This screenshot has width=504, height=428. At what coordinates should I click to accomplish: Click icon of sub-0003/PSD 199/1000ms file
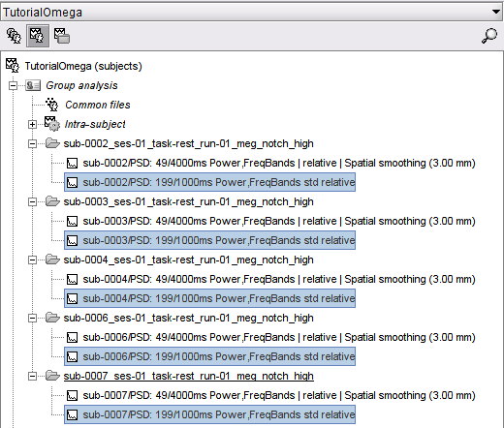72,240
